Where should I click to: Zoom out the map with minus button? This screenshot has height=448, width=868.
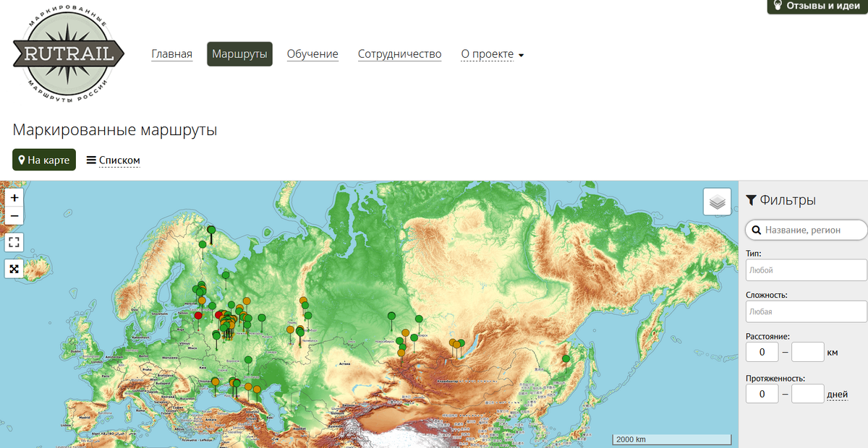tap(14, 215)
